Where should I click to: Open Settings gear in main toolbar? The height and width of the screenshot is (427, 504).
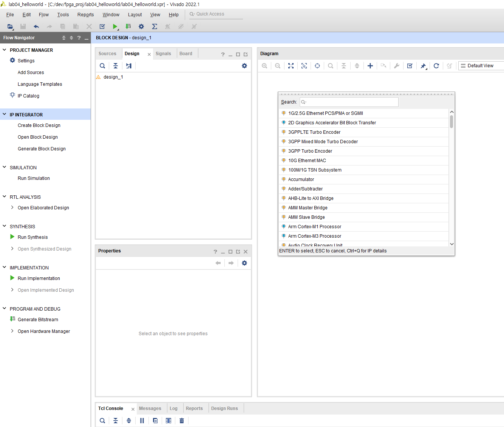point(141,26)
